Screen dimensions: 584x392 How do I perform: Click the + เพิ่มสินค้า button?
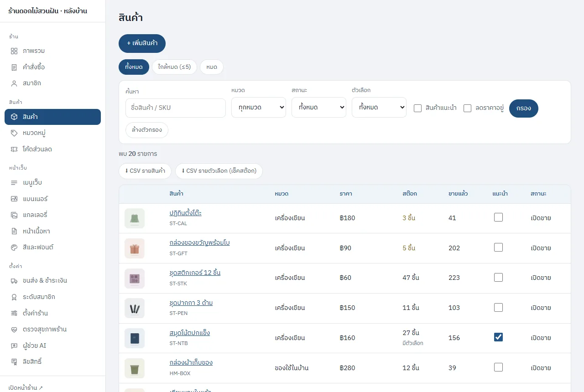142,43
